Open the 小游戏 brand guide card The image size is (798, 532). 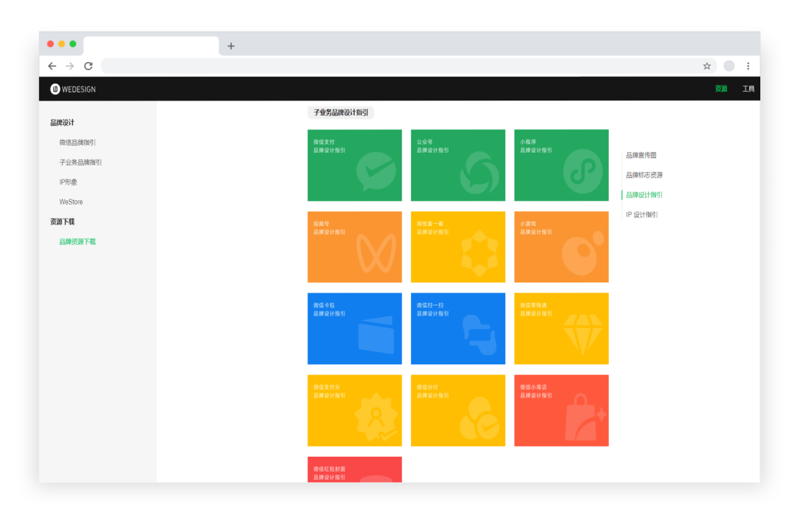(x=562, y=247)
